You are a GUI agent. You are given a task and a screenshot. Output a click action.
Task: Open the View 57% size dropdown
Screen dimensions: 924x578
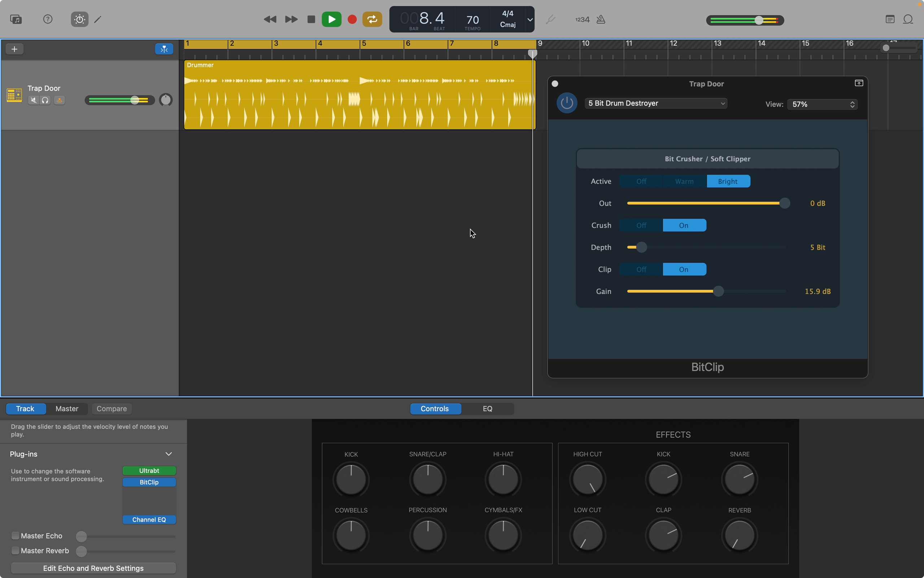coord(823,104)
